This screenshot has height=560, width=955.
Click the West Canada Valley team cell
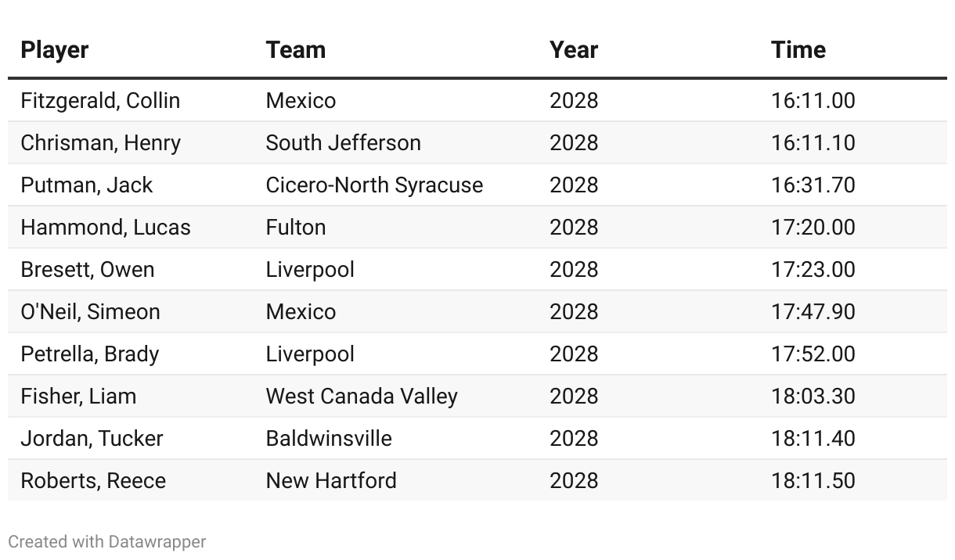pos(362,397)
